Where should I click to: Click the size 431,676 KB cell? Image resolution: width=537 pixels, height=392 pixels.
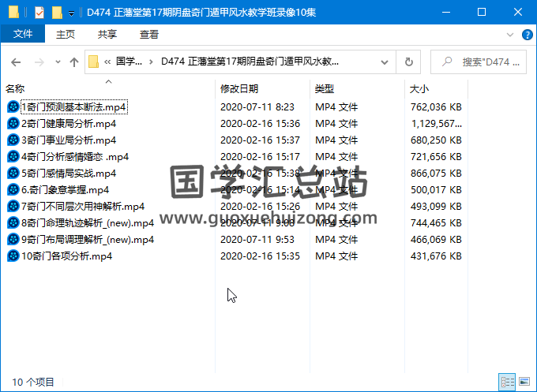(436, 256)
